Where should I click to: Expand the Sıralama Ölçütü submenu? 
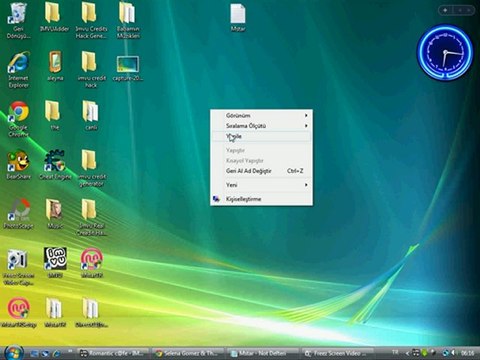click(261, 126)
